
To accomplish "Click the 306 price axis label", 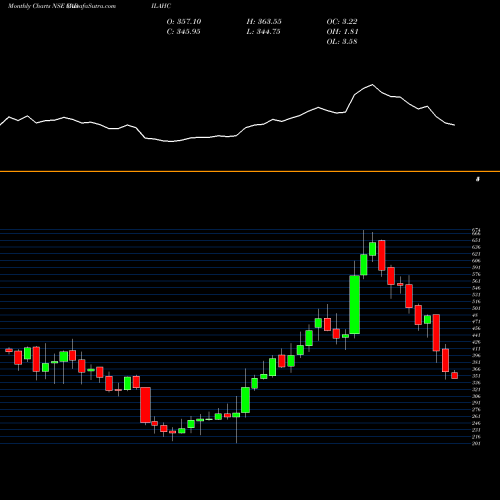I will click(476, 396).
